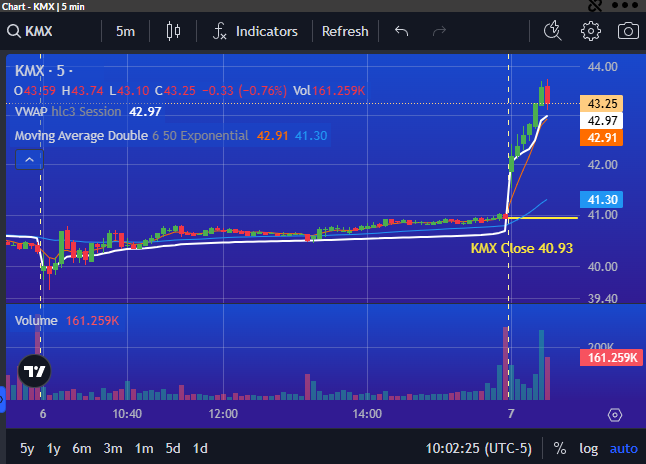Open the Indicators menu
This screenshot has width=646, height=464.
255,31
